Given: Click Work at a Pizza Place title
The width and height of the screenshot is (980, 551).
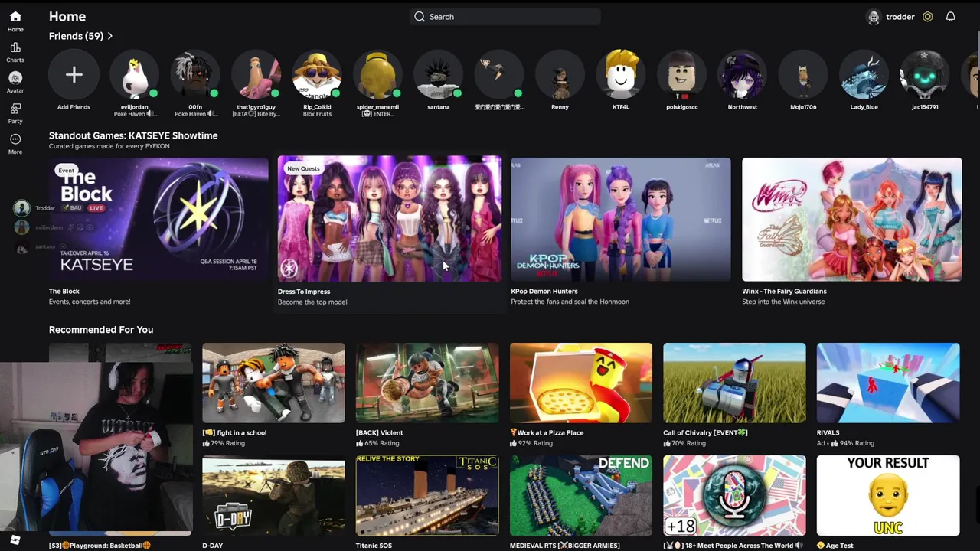Looking at the screenshot, I should point(547,433).
